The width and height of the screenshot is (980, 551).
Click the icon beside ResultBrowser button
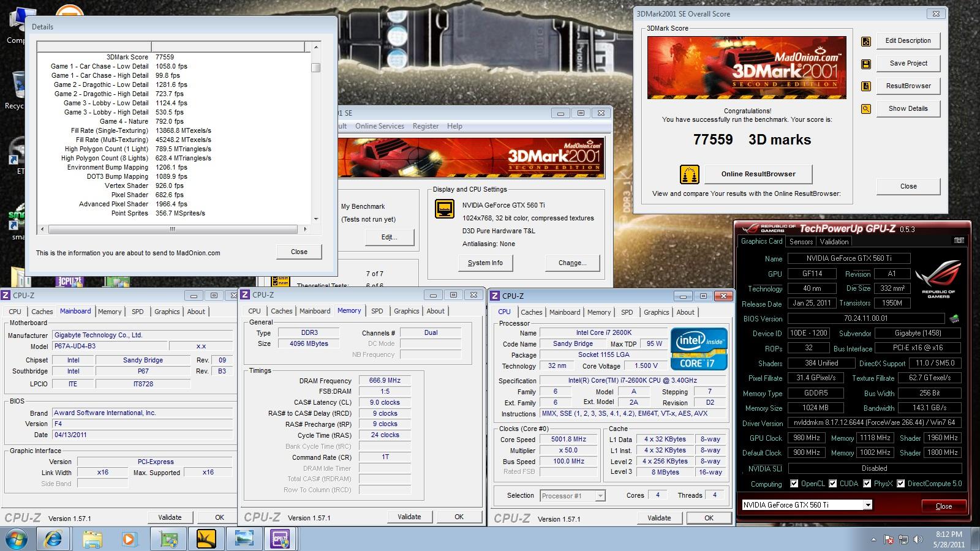coord(866,86)
